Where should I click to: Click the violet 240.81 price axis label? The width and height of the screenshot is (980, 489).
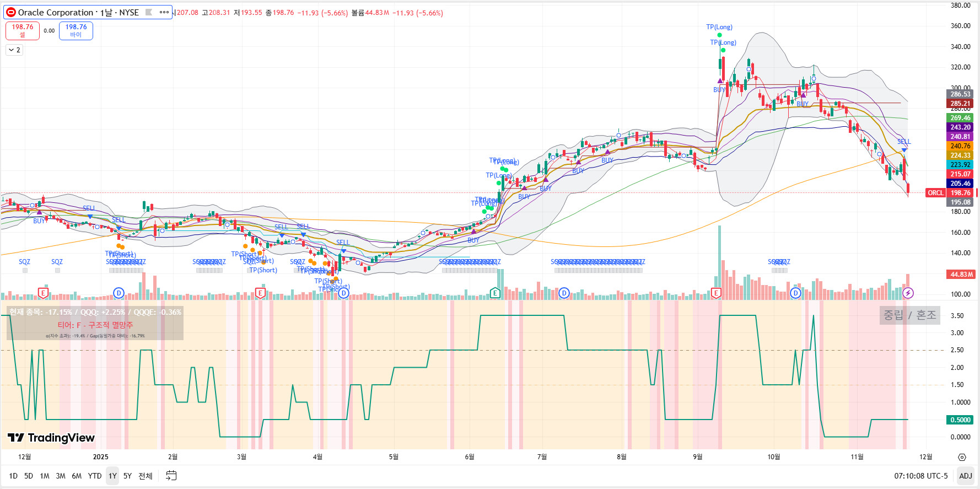click(960, 137)
